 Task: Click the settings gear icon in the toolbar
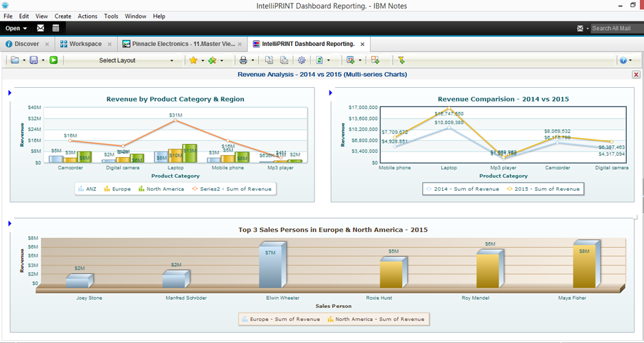tap(301, 60)
